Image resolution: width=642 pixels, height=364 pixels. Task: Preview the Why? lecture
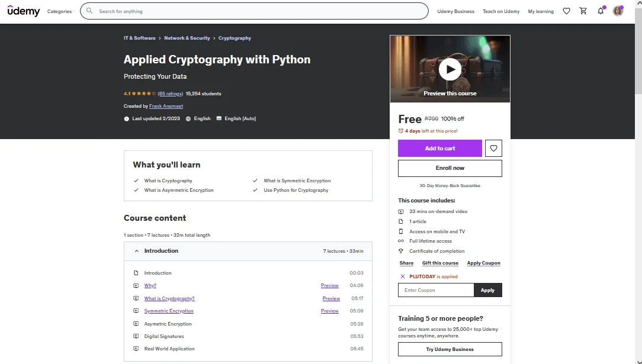click(x=330, y=285)
